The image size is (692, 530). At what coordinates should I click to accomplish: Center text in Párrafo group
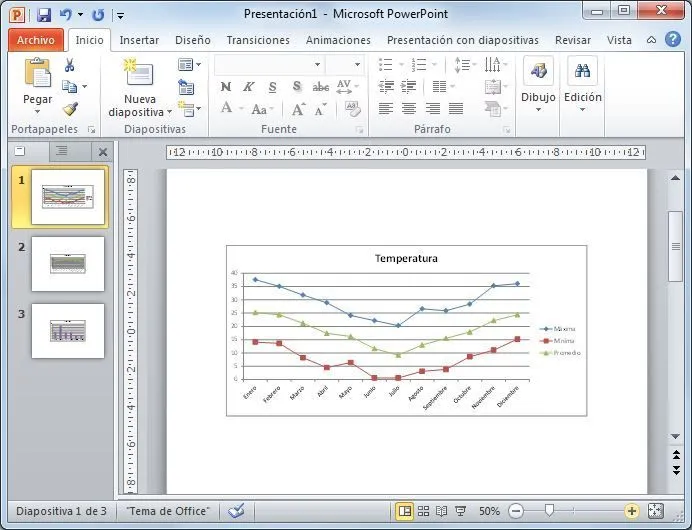coord(409,109)
